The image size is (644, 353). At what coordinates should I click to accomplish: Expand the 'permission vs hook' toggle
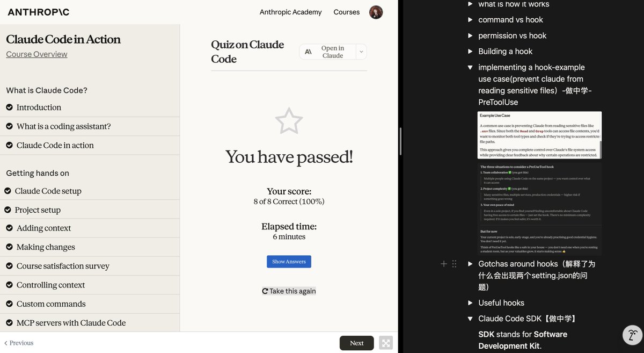pyautogui.click(x=470, y=35)
